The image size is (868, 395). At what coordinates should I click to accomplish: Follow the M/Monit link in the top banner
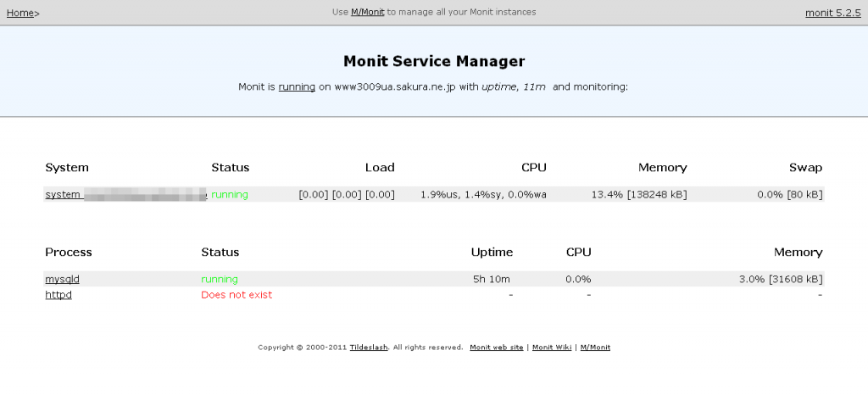[368, 12]
